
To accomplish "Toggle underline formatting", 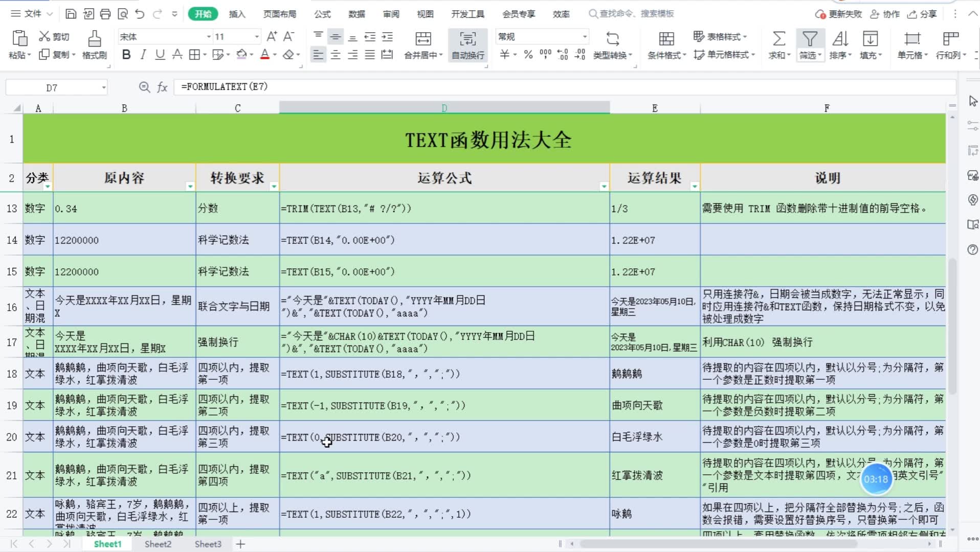I will 159,54.
